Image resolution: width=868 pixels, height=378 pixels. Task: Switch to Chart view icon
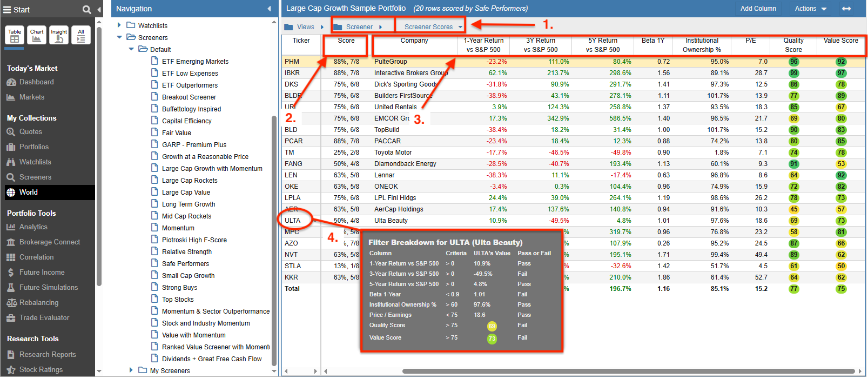pyautogui.click(x=37, y=35)
